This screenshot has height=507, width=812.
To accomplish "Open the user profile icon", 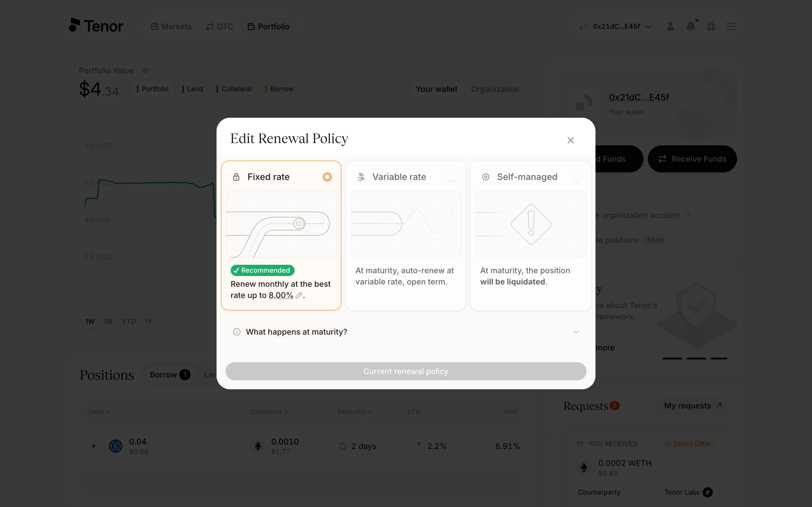I will (670, 26).
